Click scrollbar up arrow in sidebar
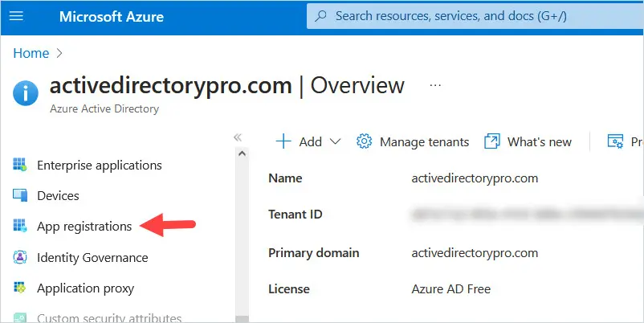 (242, 153)
